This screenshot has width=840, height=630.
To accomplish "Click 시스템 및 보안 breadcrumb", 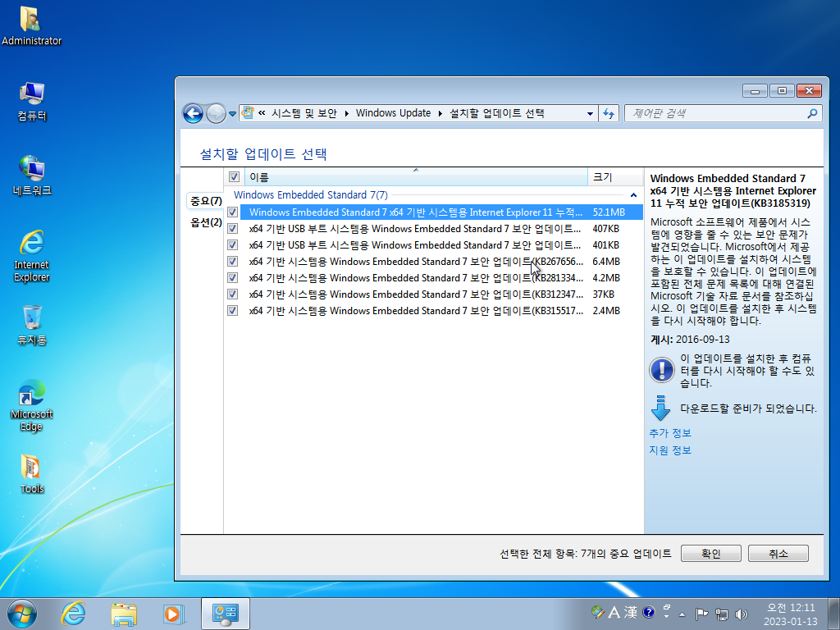I will 304,113.
